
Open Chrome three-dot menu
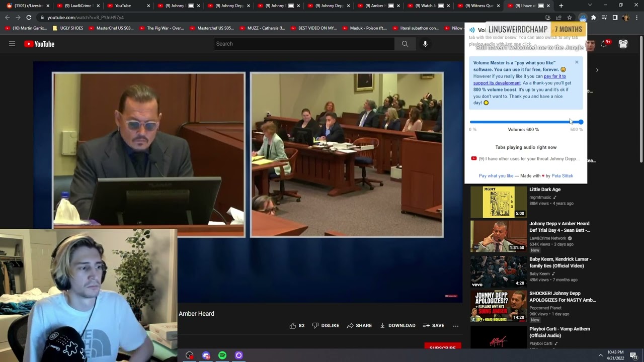pyautogui.click(x=635, y=18)
